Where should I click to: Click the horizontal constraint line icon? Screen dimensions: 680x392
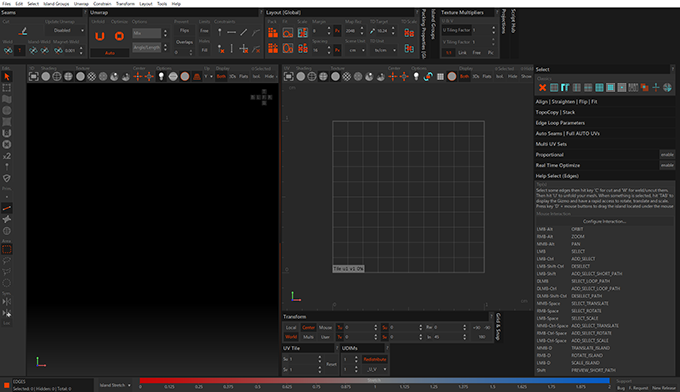pos(232,32)
